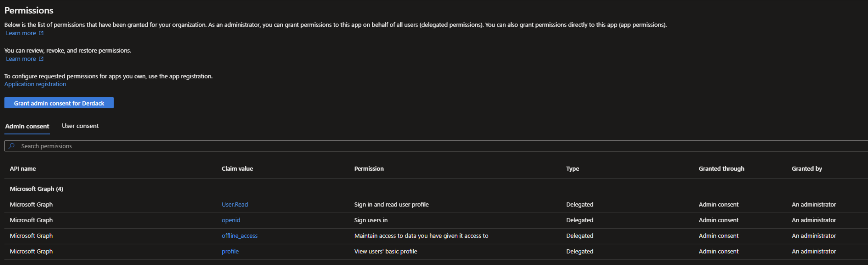The width and height of the screenshot is (868, 265).
Task: Open the User.Read claim value link
Action: 235,204
